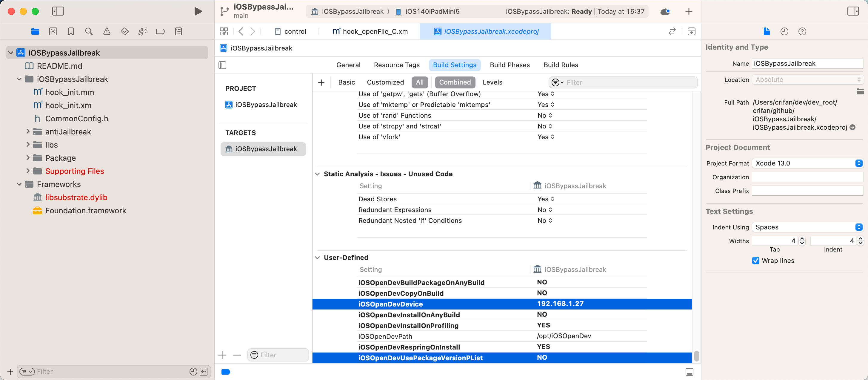Run the project with the Play button
The image size is (868, 380).
tap(198, 11)
